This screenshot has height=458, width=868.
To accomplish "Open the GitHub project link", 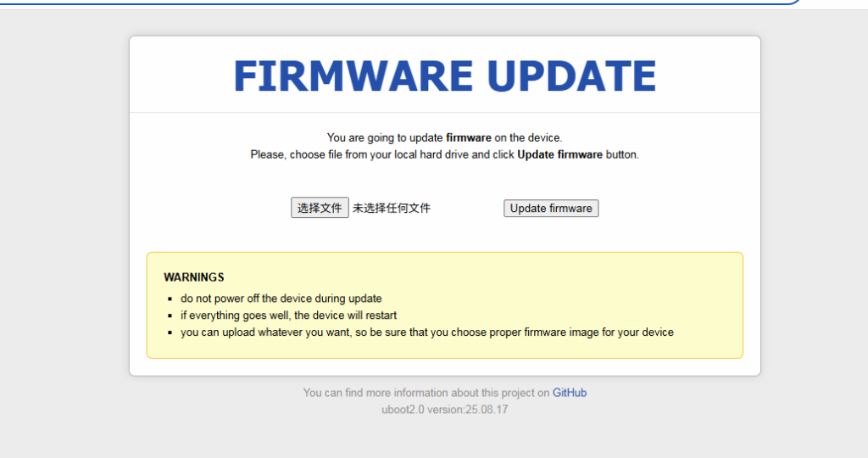I will [570, 393].
